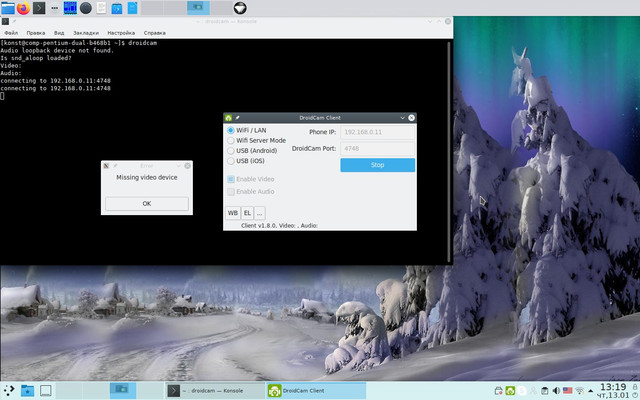Click the WB button in DroidCam Client

233,213
